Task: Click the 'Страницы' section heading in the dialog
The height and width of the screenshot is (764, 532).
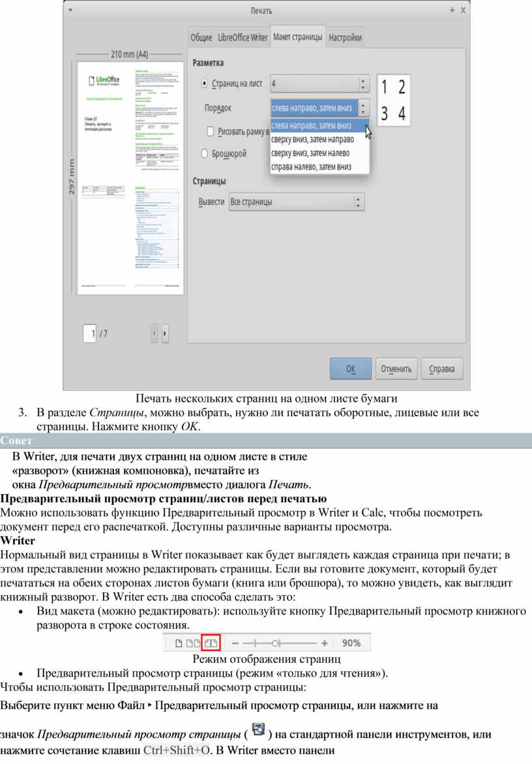Action: 209,181
